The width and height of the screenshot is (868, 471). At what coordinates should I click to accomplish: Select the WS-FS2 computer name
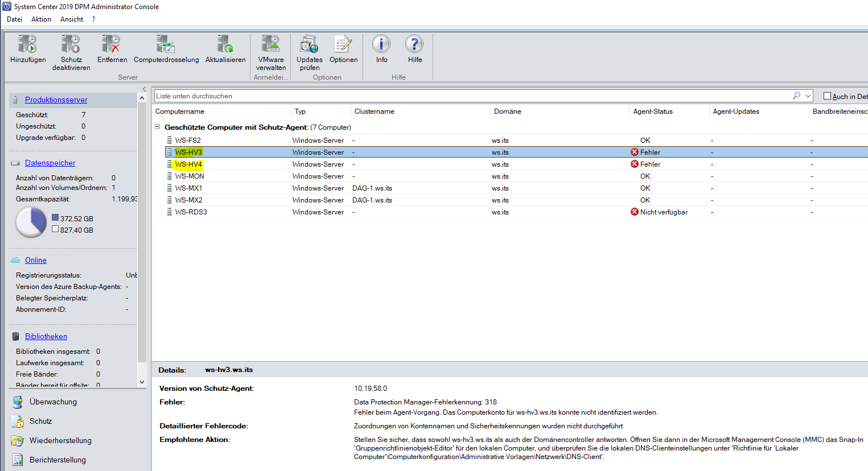pyautogui.click(x=188, y=140)
